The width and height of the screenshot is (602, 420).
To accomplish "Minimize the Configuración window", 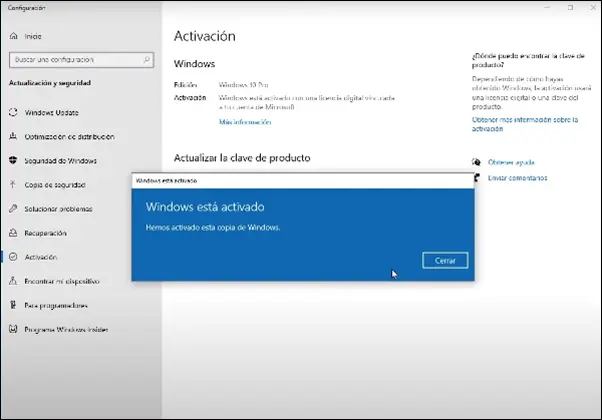I will pyautogui.click(x=547, y=7).
